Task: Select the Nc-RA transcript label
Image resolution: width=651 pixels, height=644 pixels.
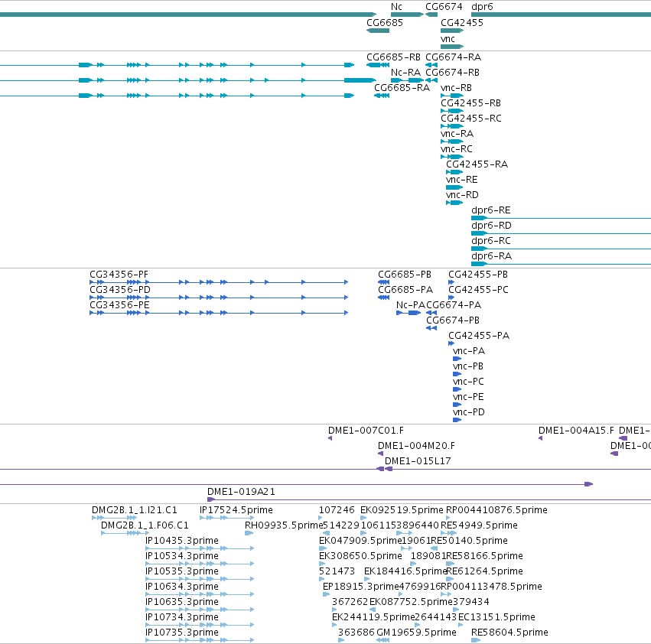Action: (x=405, y=73)
